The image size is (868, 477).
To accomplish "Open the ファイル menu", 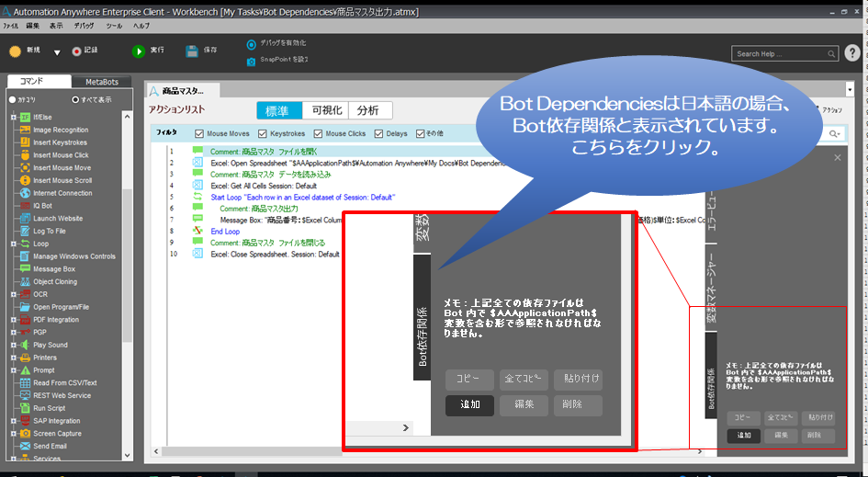I will tap(10, 26).
